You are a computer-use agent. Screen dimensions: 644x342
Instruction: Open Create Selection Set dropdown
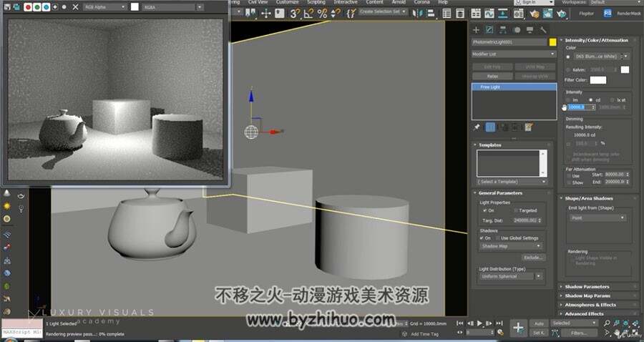(383, 12)
